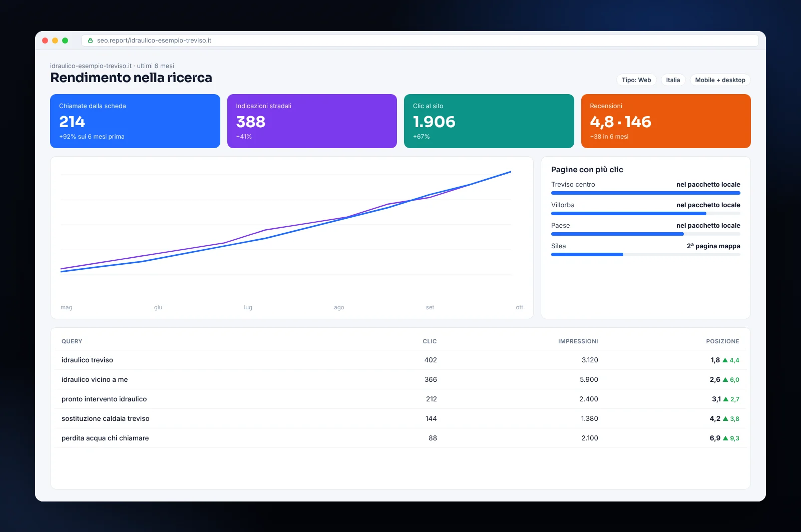Click the Paese progress bar

[x=646, y=234]
